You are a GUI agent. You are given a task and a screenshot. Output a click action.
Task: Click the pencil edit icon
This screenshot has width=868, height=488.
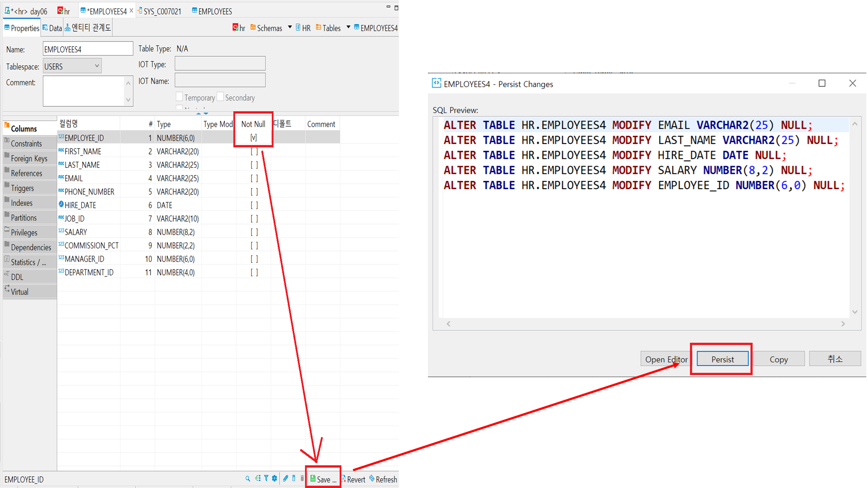pos(286,478)
